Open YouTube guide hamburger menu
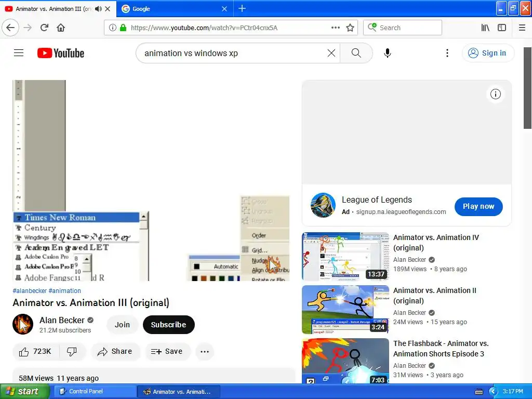Image resolution: width=532 pixels, height=399 pixels. (19, 53)
